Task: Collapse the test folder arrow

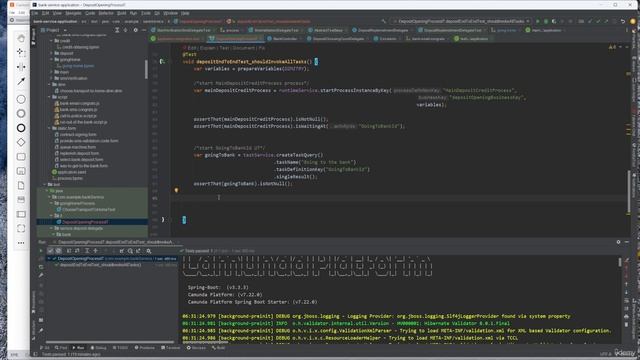Action: point(45,184)
